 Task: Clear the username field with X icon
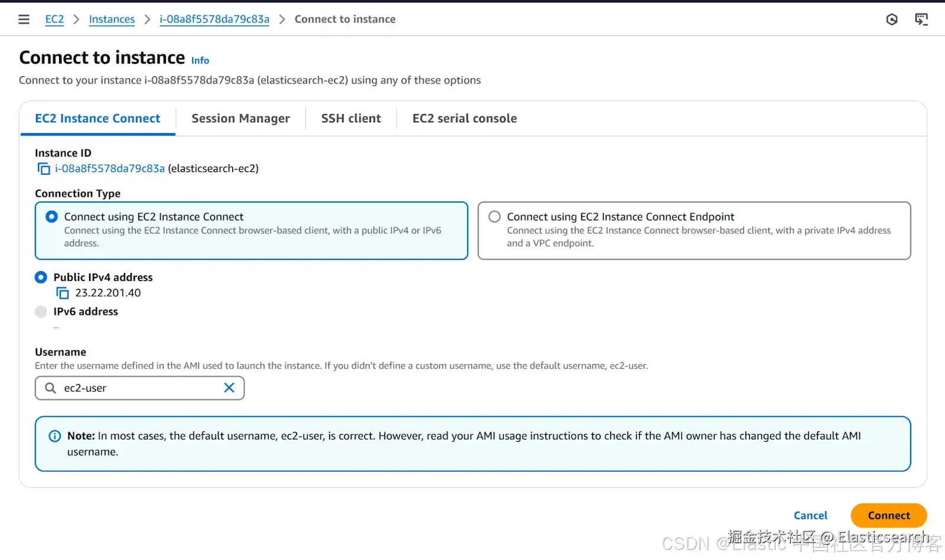coord(229,388)
